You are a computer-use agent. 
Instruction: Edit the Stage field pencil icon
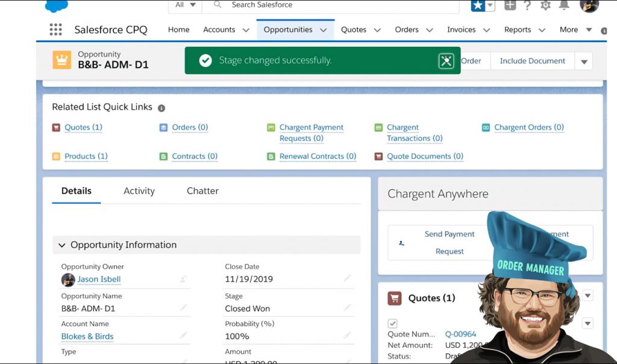[347, 307]
